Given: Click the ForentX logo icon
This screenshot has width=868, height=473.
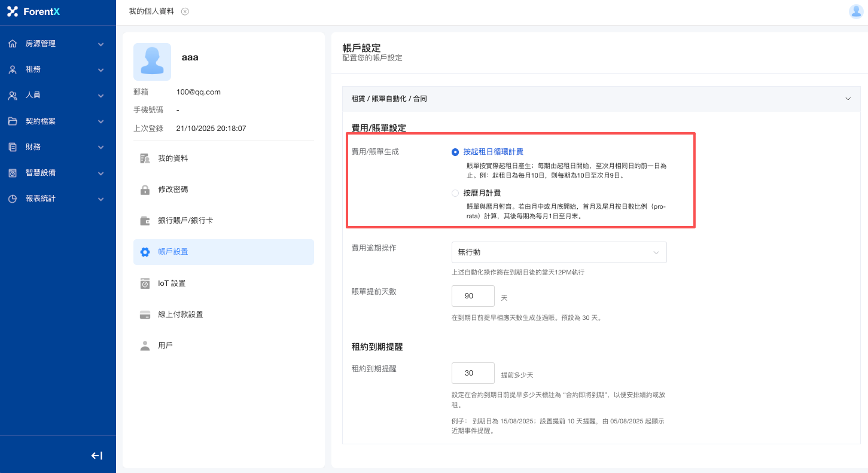Looking at the screenshot, I should (x=13, y=11).
